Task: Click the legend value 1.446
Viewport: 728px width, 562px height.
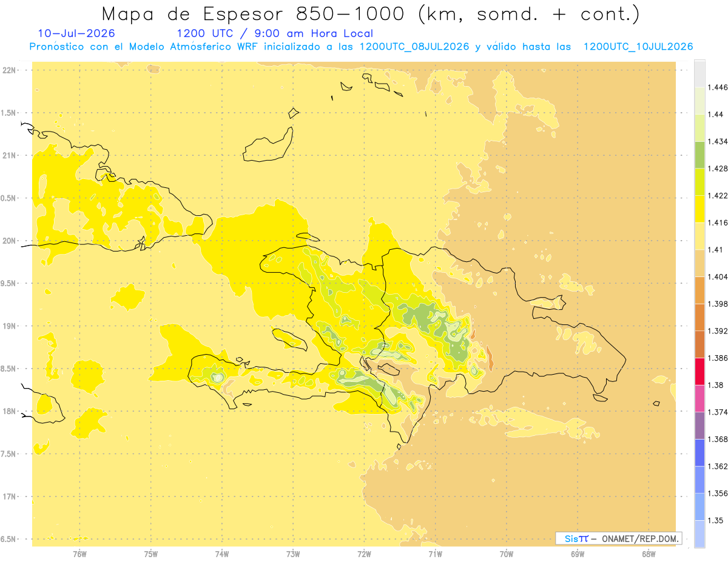Action: pos(718,87)
